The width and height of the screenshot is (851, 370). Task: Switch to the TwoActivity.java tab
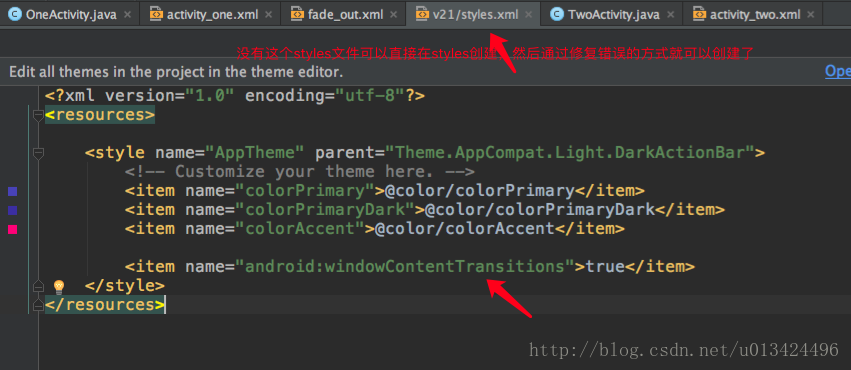pyautogui.click(x=613, y=15)
